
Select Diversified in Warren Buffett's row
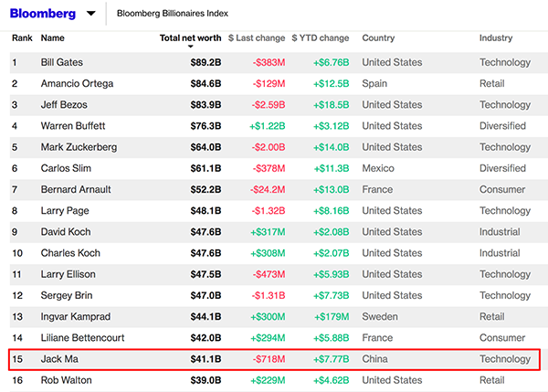[502, 126]
